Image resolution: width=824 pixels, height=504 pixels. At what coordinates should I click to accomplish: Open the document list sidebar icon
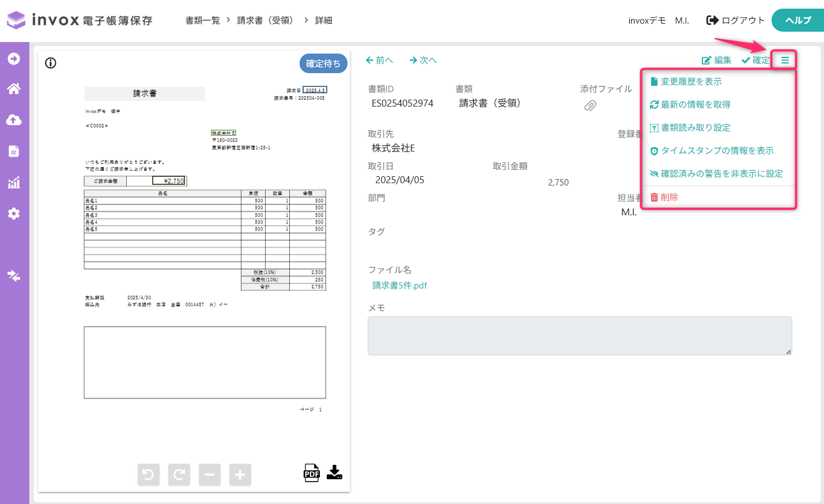(x=14, y=151)
